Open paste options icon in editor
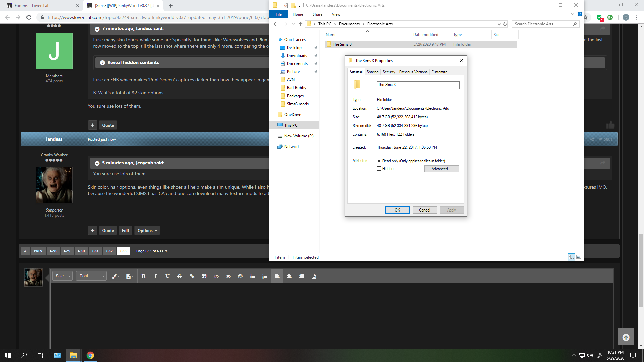 [x=130, y=276]
